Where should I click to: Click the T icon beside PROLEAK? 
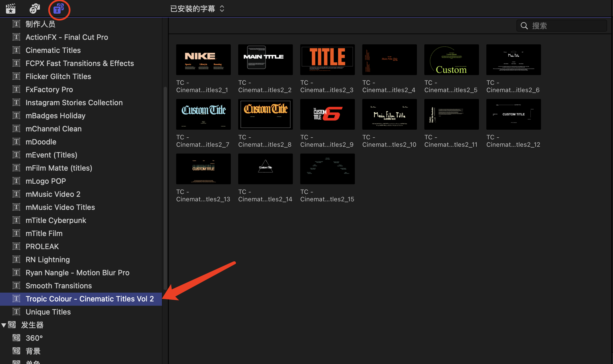[x=17, y=246]
